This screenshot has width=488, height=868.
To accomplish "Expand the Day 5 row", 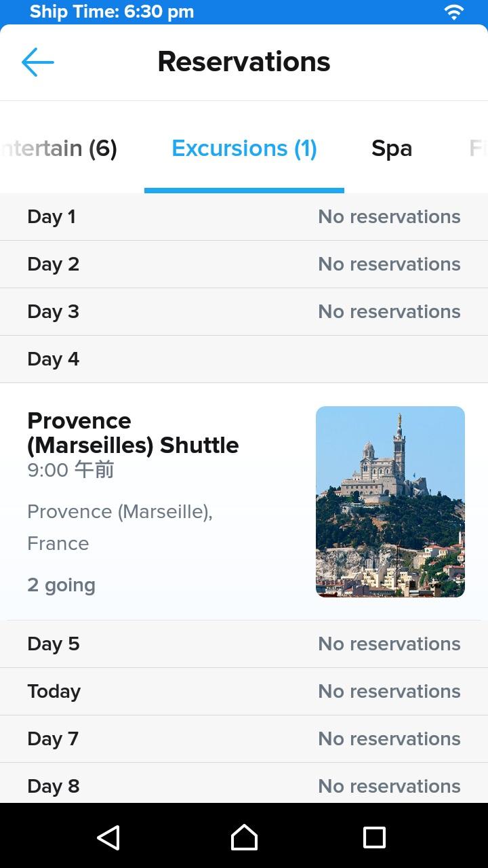I will tap(244, 644).
